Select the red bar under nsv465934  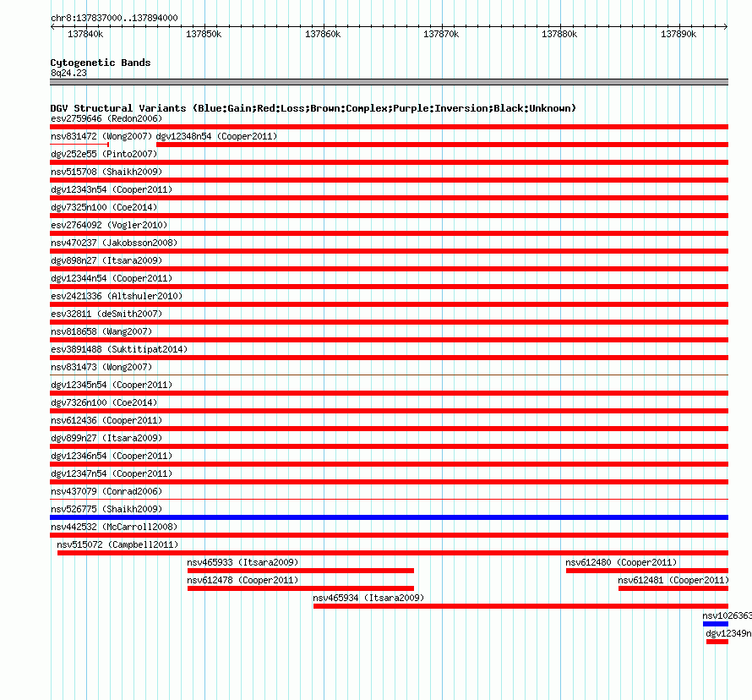click(520, 606)
